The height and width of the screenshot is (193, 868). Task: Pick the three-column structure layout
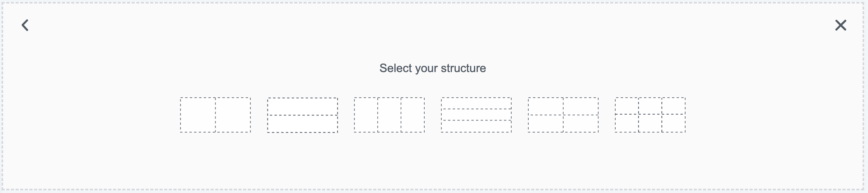(389, 115)
